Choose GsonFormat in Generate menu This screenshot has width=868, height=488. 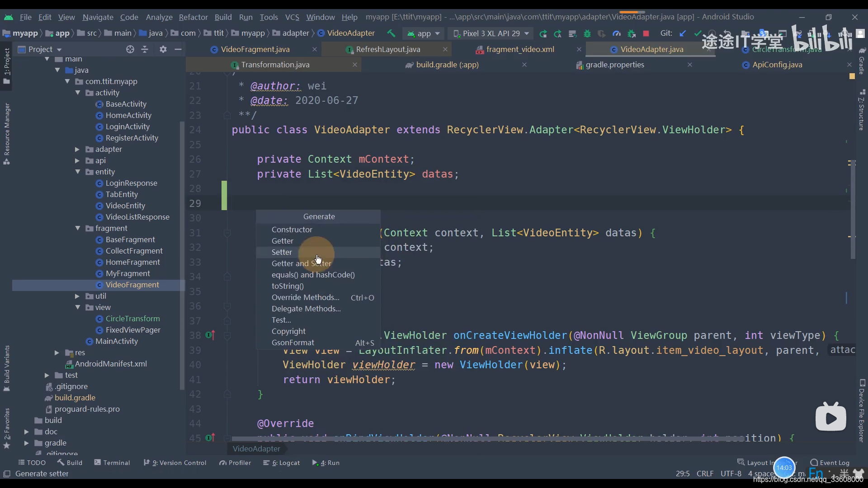318,343
